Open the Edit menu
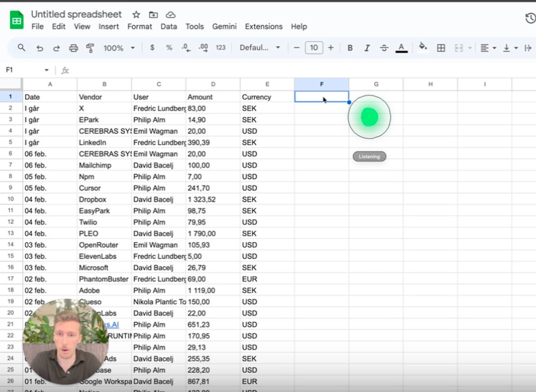This screenshot has height=392, width=536. pos(58,27)
